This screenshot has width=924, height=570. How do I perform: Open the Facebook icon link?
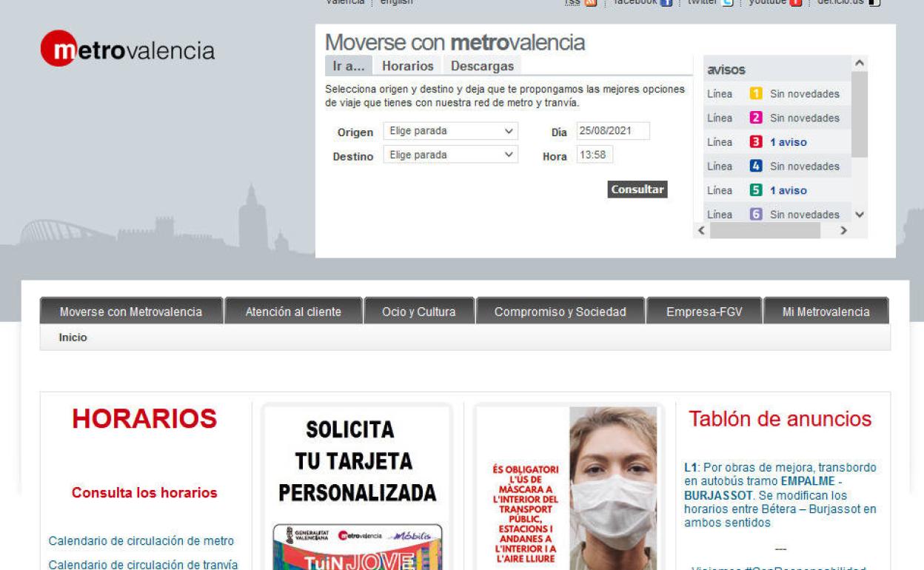click(666, 3)
